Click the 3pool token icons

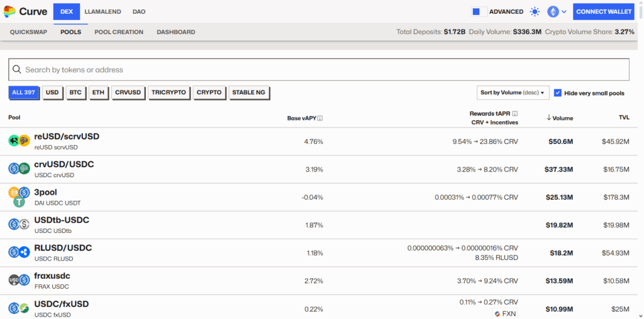coord(19,197)
